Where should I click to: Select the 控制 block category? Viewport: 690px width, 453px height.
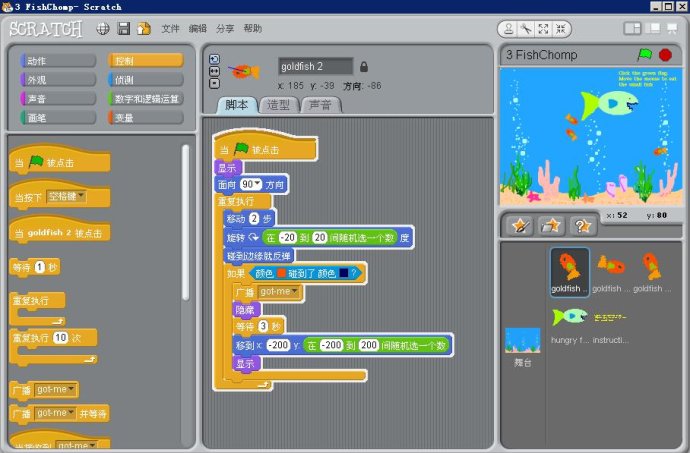[x=146, y=61]
